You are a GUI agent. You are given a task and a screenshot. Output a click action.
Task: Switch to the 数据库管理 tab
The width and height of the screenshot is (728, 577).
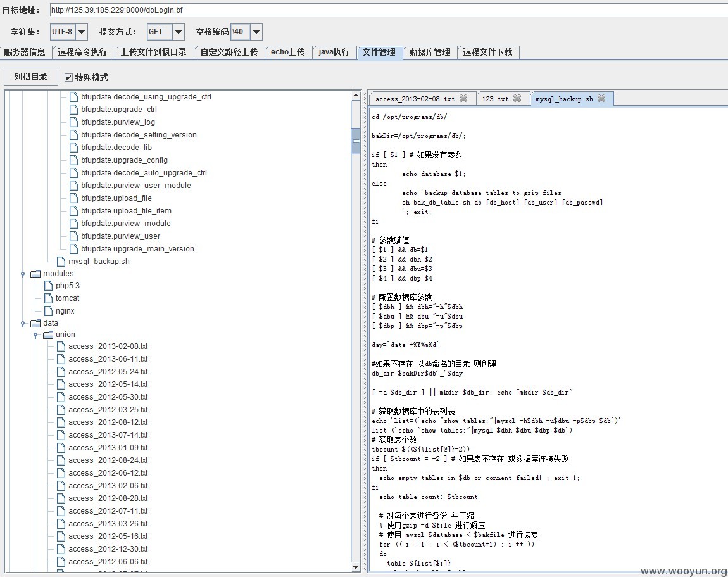click(x=430, y=52)
